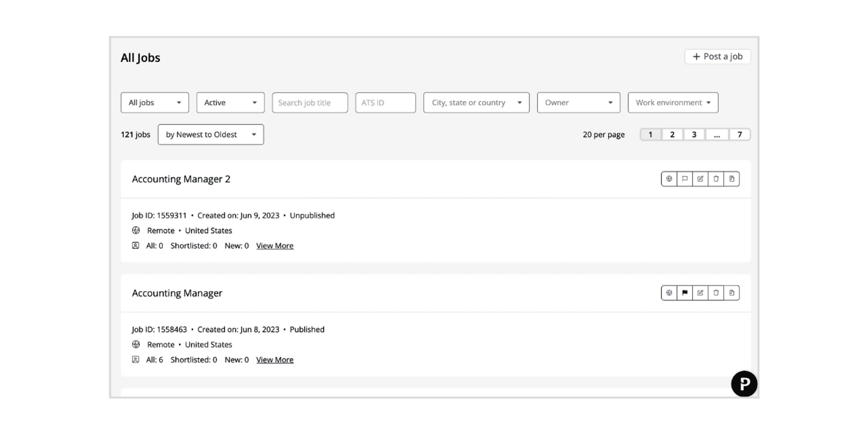
Task: Click the location globe icon beside Remote in job 1559311
Action: (136, 231)
